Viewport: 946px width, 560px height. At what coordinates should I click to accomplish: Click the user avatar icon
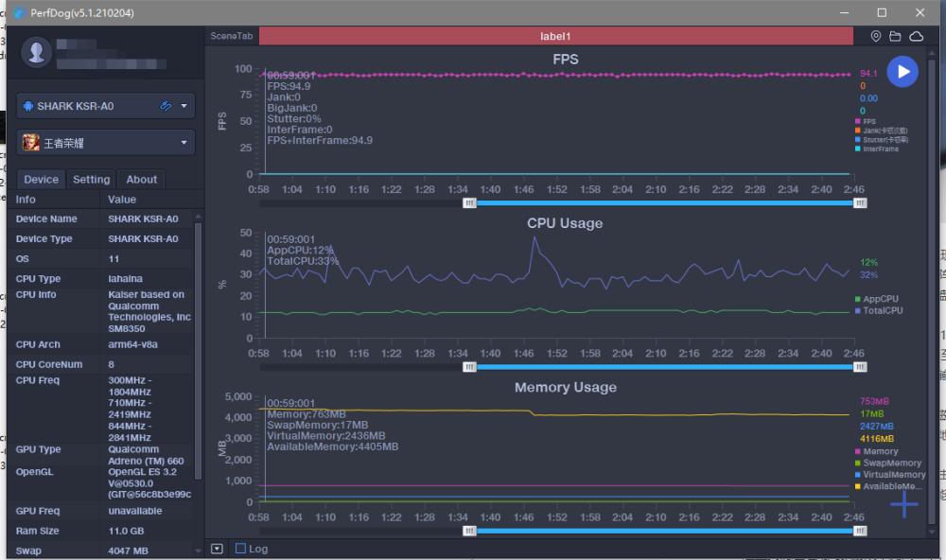38,52
